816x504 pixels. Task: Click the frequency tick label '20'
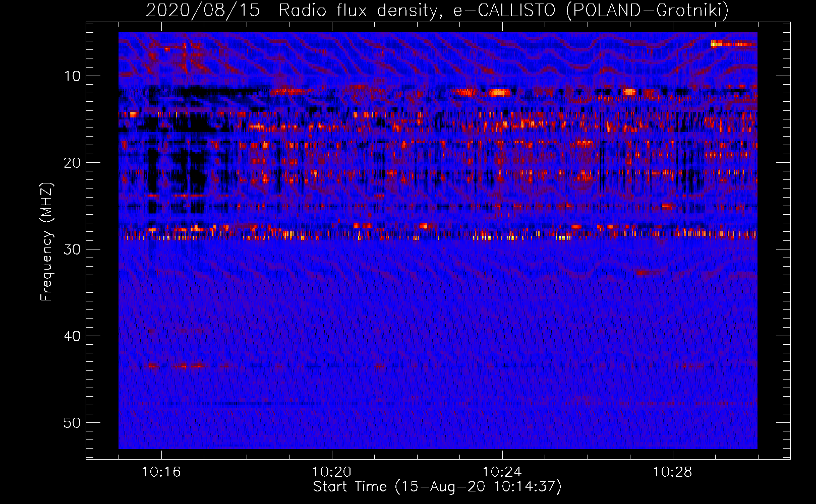[72, 163]
